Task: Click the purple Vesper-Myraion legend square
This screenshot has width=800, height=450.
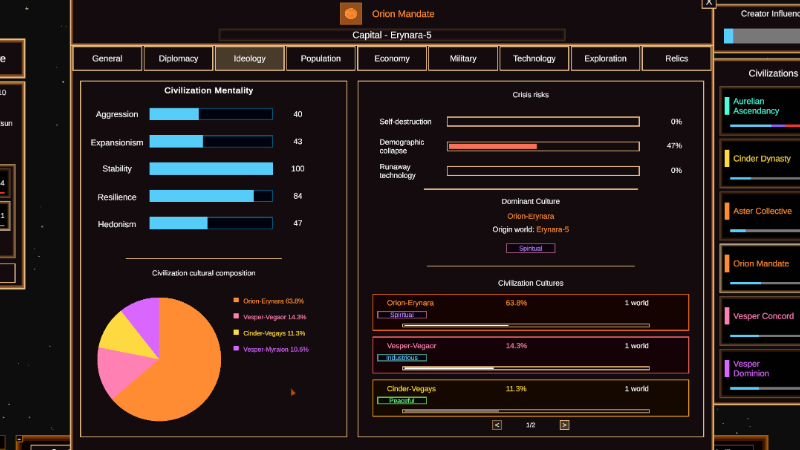Action: [x=236, y=349]
